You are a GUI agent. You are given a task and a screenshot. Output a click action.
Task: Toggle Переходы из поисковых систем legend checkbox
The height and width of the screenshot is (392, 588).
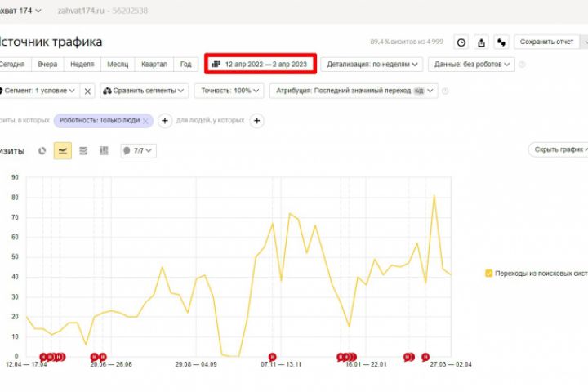click(488, 274)
